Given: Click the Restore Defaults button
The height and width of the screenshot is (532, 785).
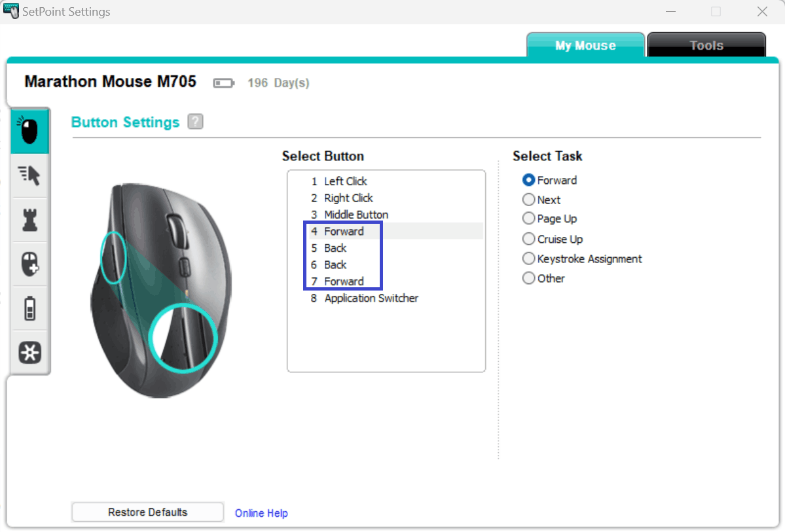Looking at the screenshot, I should coord(148,512).
